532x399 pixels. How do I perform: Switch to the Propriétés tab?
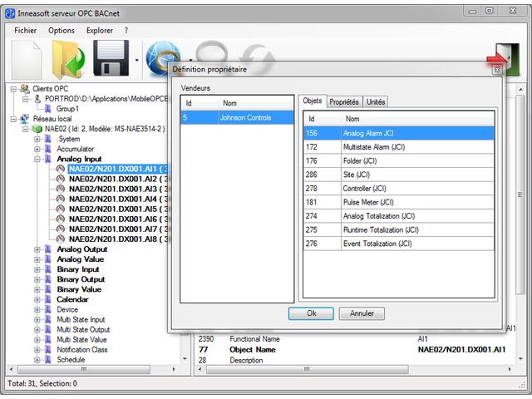[x=343, y=101]
